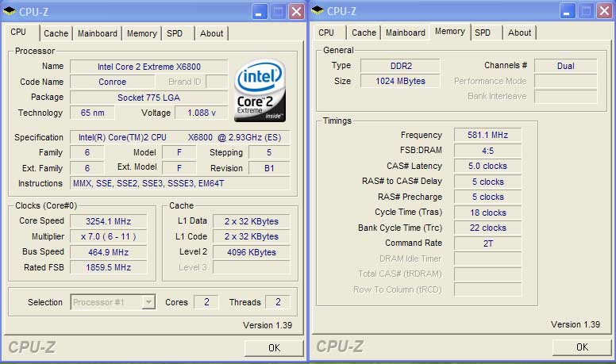Open Cache tab in right CPU-Z window
Image resolution: width=616 pixels, height=364 pixels.
tap(364, 33)
